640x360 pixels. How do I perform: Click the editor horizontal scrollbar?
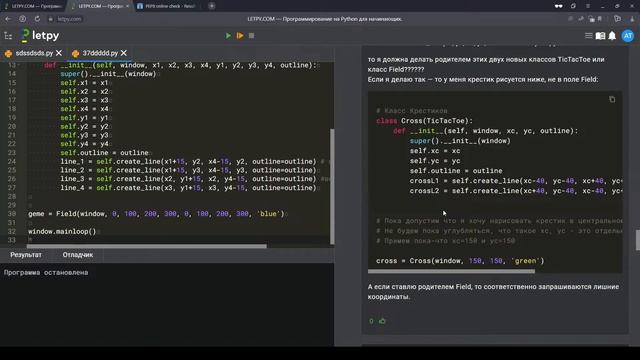coord(147,246)
